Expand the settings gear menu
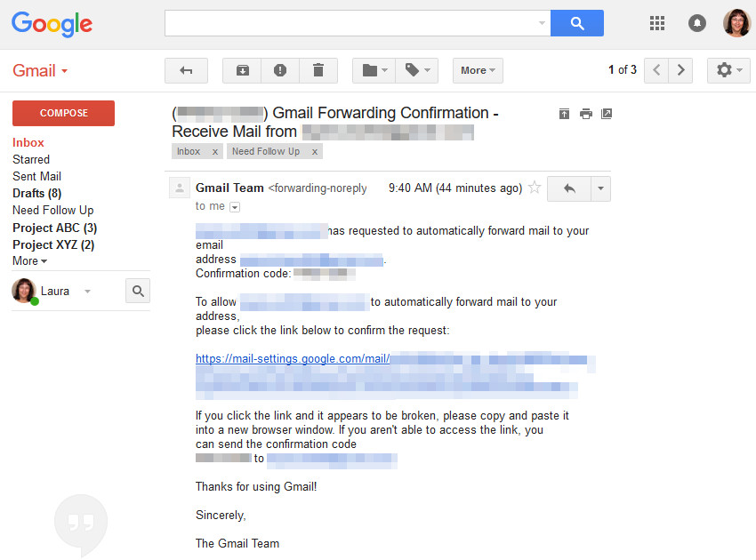This screenshot has width=756, height=560. click(728, 70)
